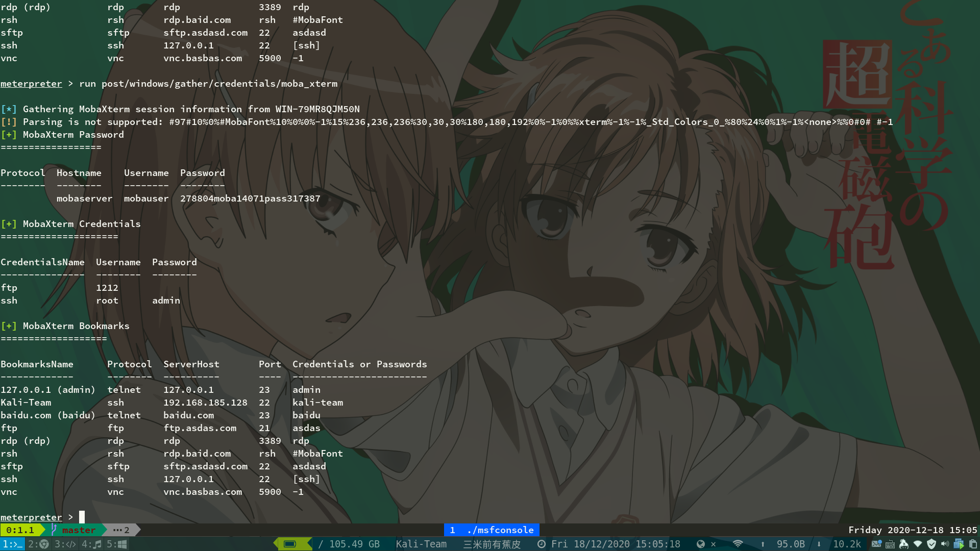Screen dimensions: 980x551
Task: Click the MobaXterm Credentials heading
Action: (82, 224)
